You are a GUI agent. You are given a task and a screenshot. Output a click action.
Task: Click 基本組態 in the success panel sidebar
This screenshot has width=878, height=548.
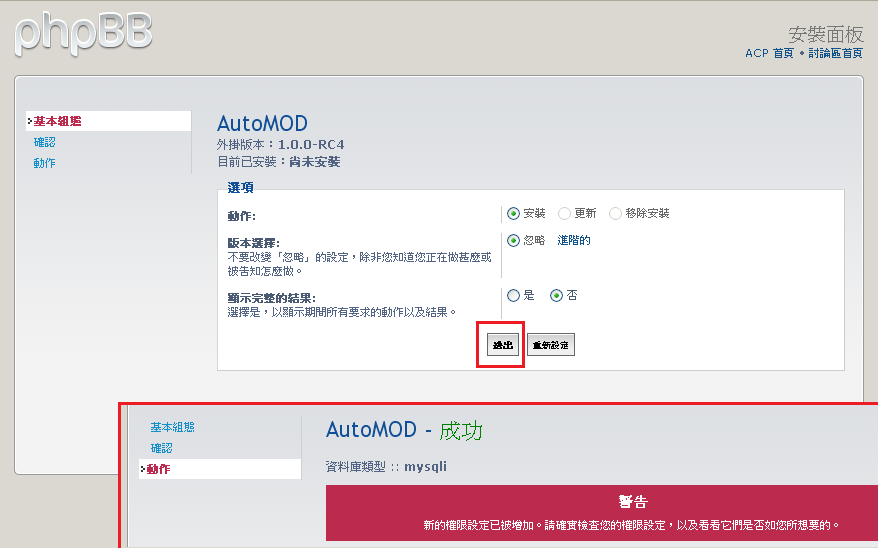tap(172, 427)
